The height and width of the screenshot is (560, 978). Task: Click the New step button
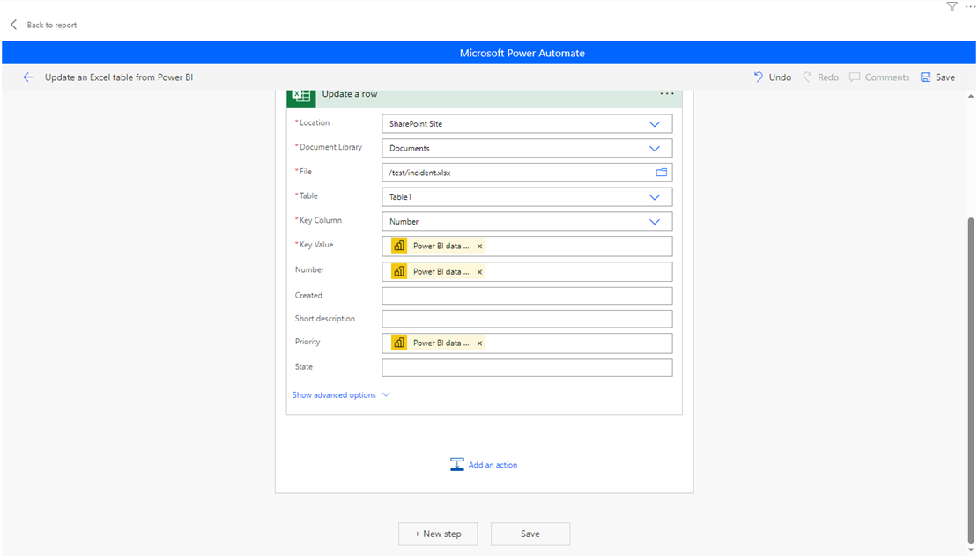click(438, 534)
